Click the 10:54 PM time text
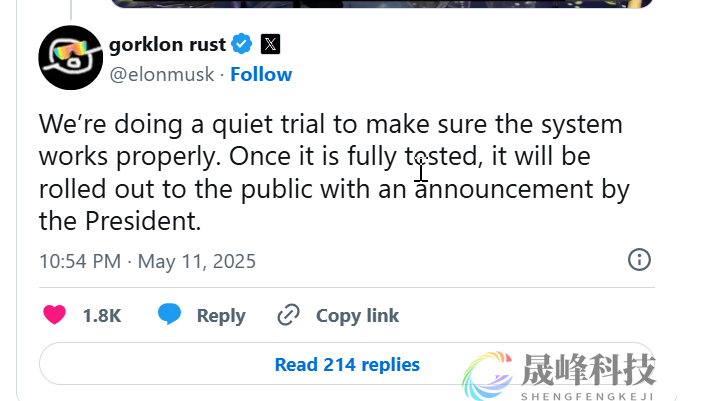Viewport: 712px width, 401px height. (79, 262)
